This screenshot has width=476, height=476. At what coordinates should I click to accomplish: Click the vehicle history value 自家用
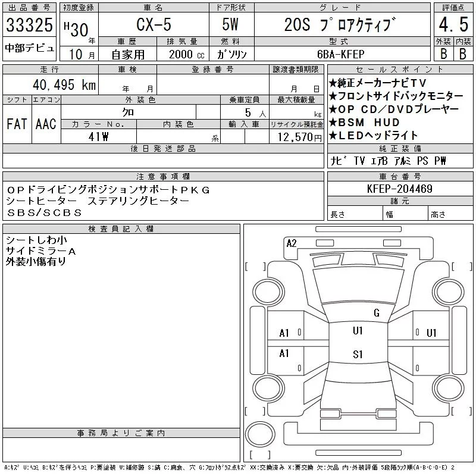click(128, 55)
